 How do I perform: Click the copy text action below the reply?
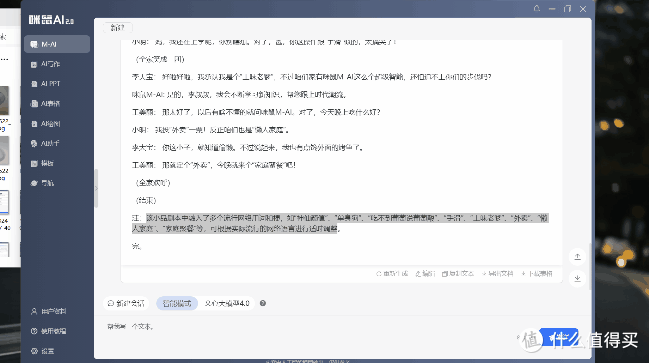pos(457,274)
